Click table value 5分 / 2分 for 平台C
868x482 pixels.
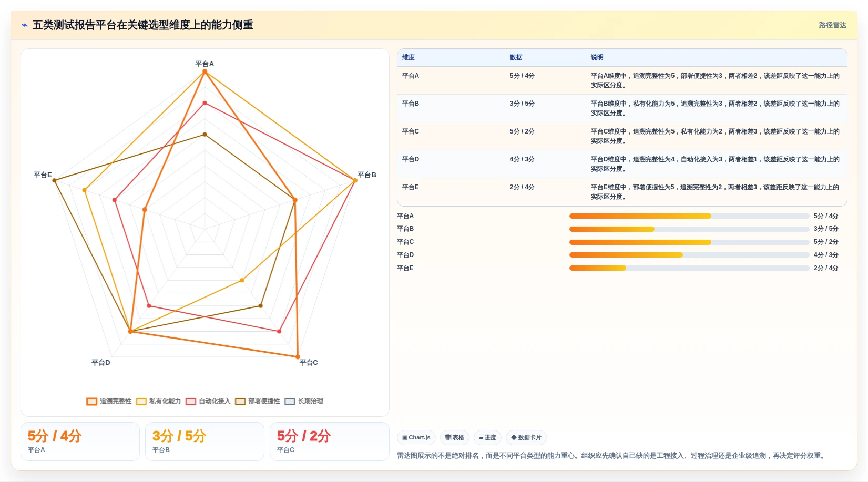(522, 131)
